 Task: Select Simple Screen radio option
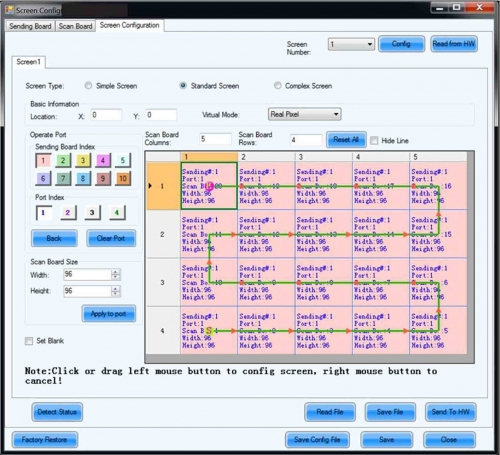click(88, 86)
